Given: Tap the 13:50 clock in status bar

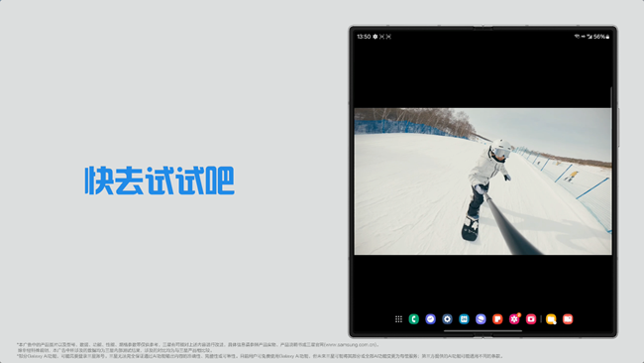Looking at the screenshot, I should click(364, 37).
